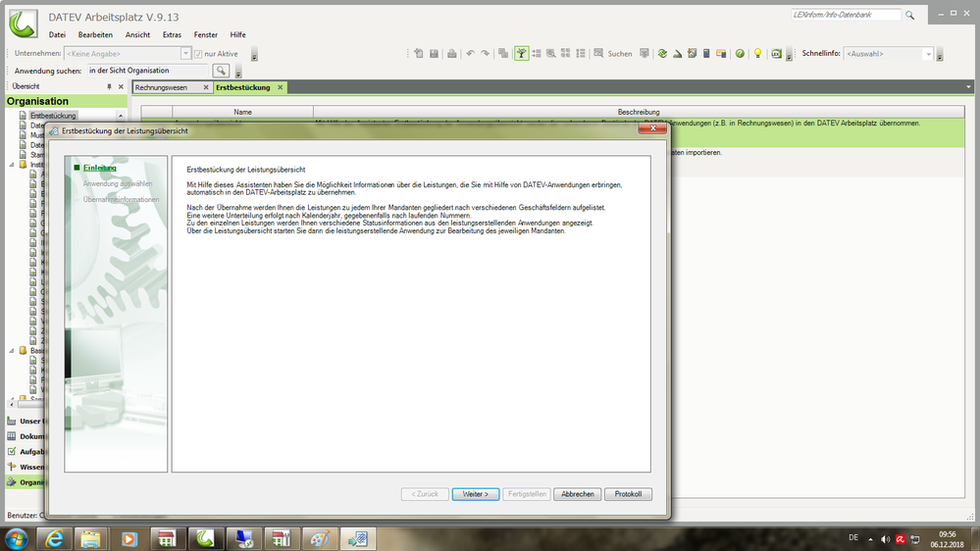The image size is (980, 551).
Task: Open Internet Explorer from the taskbar
Action: pyautogui.click(x=55, y=538)
